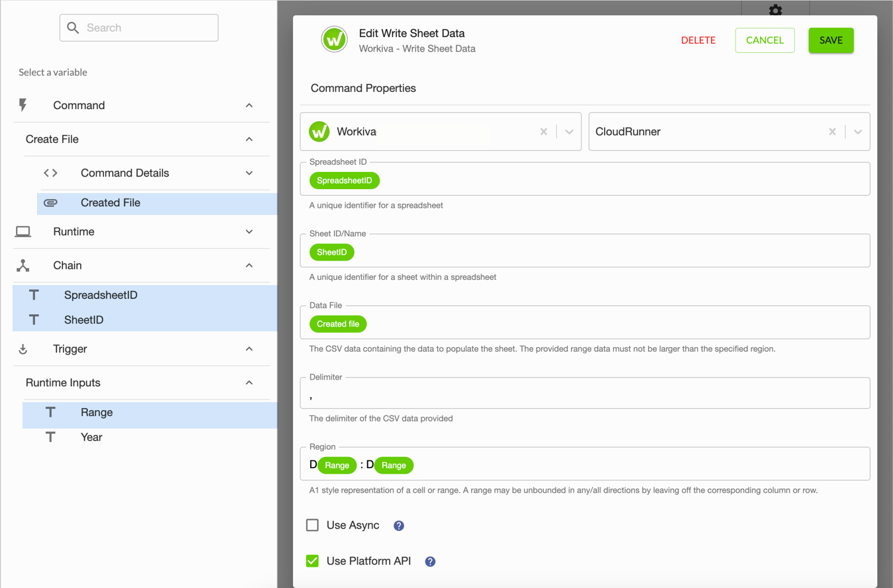Click the 'Edit Write Sheet Data' title
893x588 pixels.
pyautogui.click(x=411, y=33)
